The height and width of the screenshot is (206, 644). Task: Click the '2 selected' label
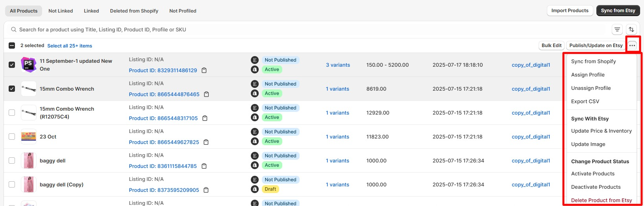[x=32, y=46]
